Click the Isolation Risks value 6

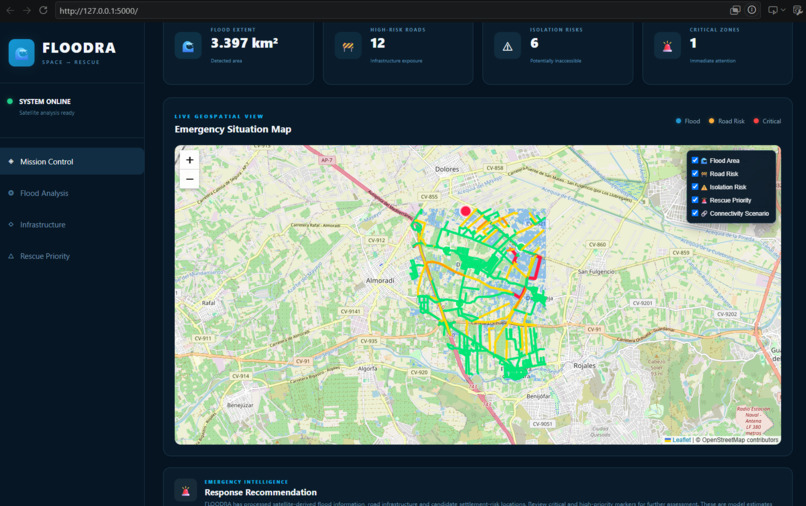coord(535,43)
